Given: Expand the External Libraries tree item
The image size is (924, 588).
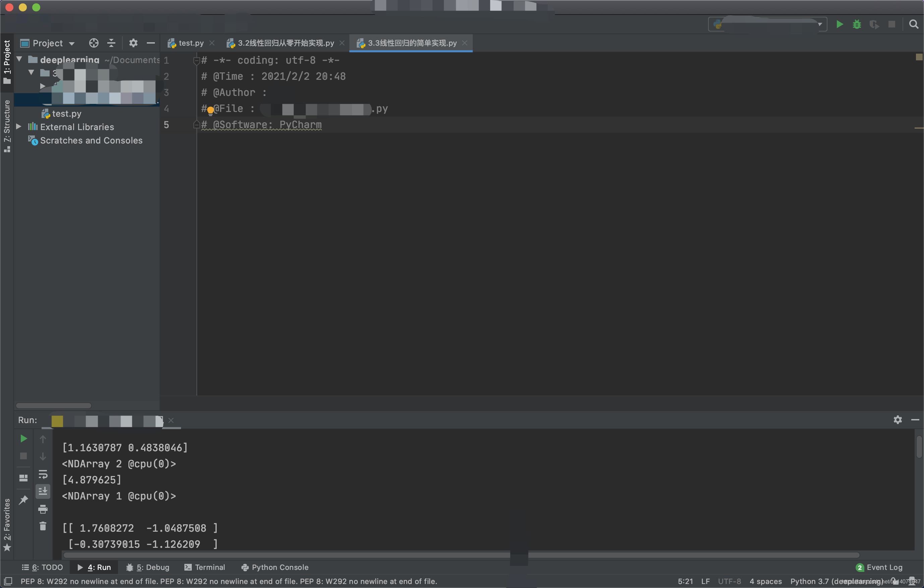Looking at the screenshot, I should click(19, 127).
